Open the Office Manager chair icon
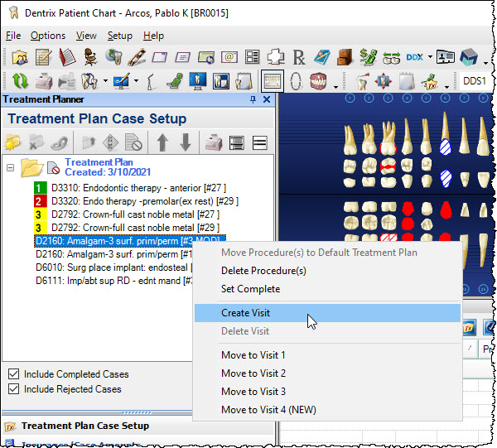This screenshot has height=448, width=497. pyautogui.click(x=90, y=57)
